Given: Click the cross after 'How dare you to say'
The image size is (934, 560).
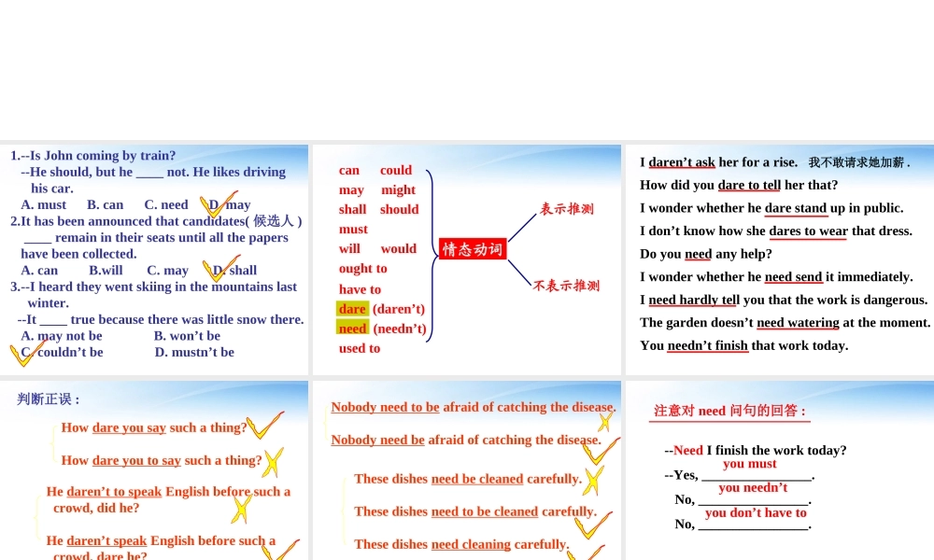Looking at the screenshot, I should tap(274, 462).
